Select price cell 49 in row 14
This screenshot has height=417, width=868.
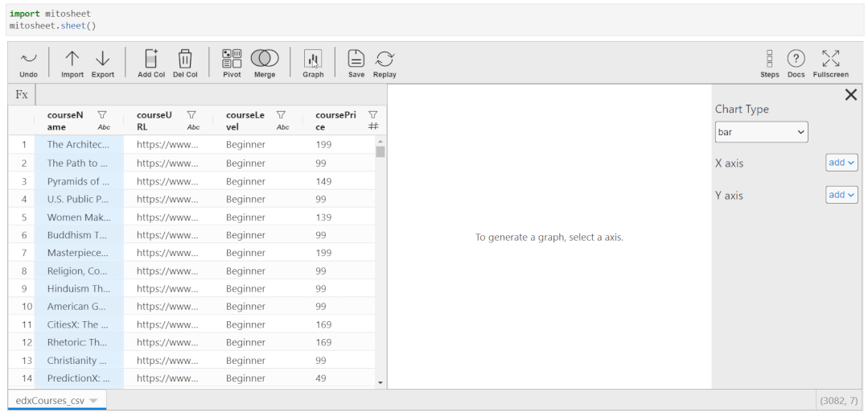(x=339, y=378)
